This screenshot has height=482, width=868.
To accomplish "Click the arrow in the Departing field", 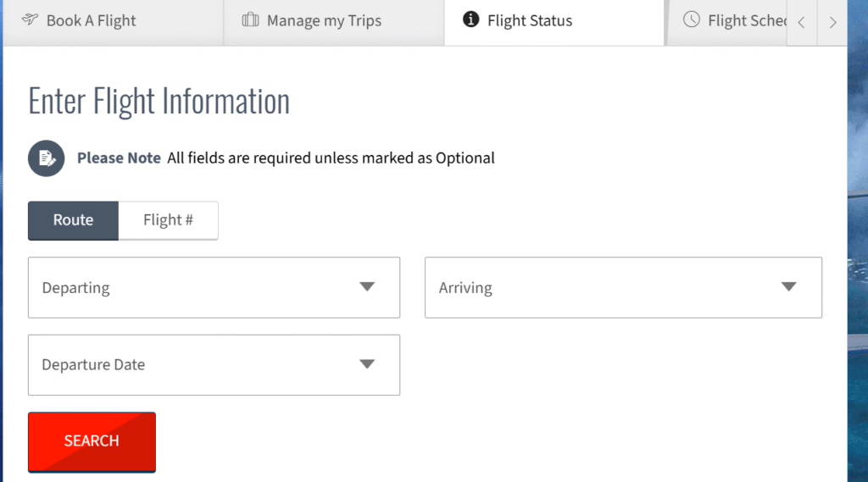I will point(367,287).
